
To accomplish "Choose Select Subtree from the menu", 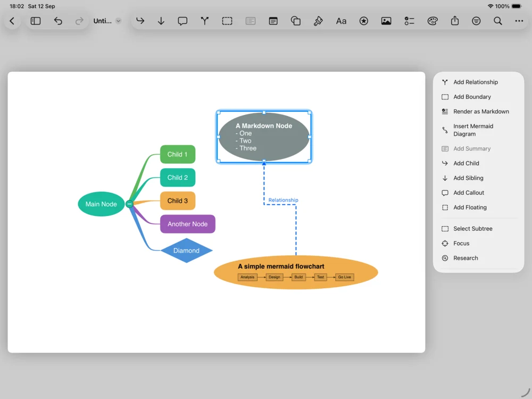I will pyautogui.click(x=478, y=229).
